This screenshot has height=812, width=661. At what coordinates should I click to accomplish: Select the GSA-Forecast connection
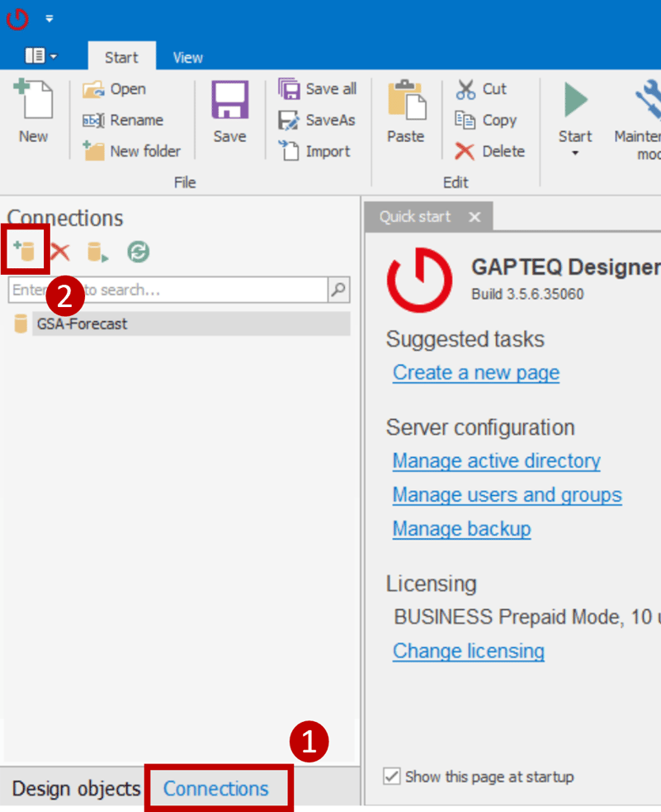[x=82, y=324]
